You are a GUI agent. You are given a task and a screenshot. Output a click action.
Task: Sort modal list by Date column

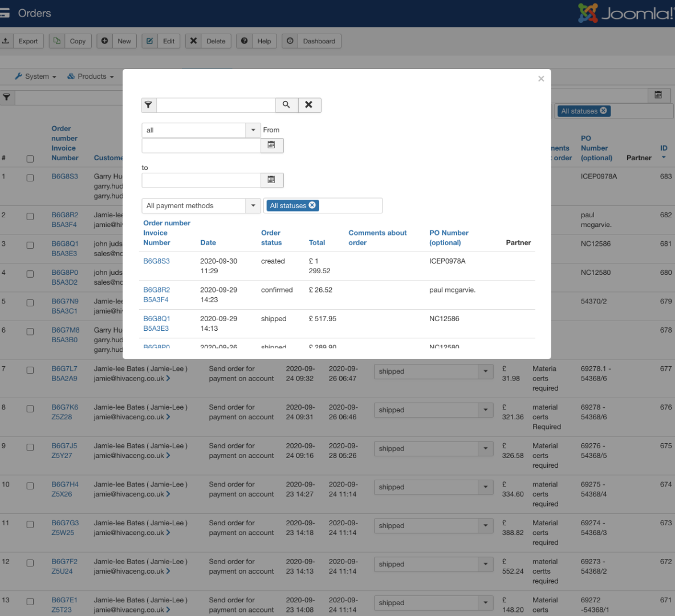coord(208,242)
